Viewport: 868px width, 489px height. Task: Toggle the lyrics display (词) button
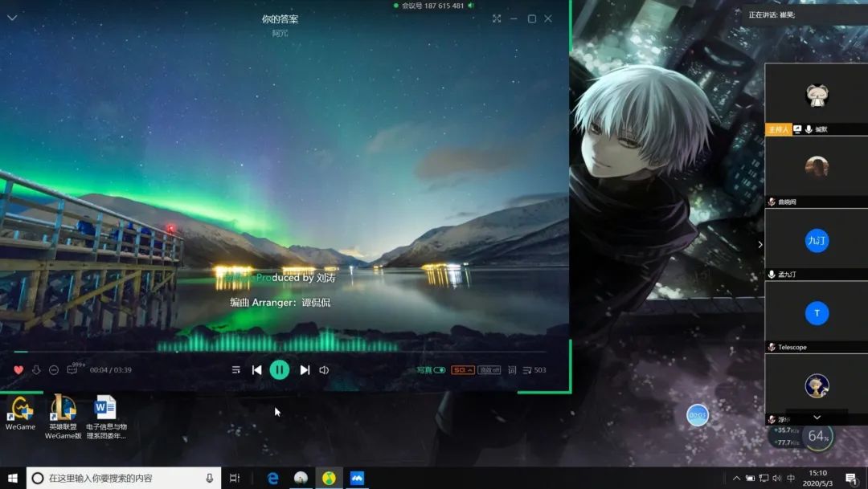click(x=512, y=370)
